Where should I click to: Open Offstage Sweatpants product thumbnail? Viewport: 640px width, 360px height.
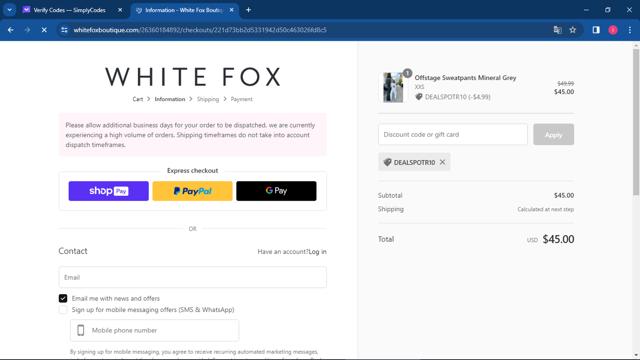coord(393,87)
